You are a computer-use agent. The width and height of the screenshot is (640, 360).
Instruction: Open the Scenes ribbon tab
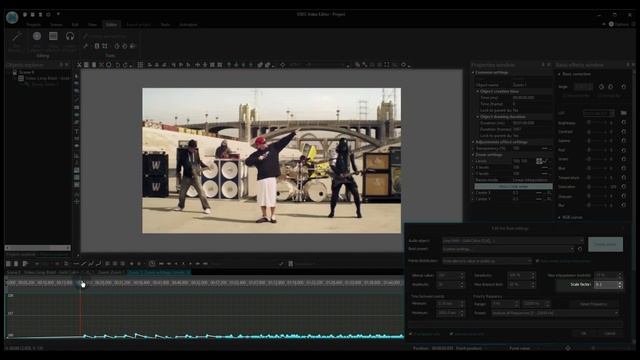click(x=56, y=25)
